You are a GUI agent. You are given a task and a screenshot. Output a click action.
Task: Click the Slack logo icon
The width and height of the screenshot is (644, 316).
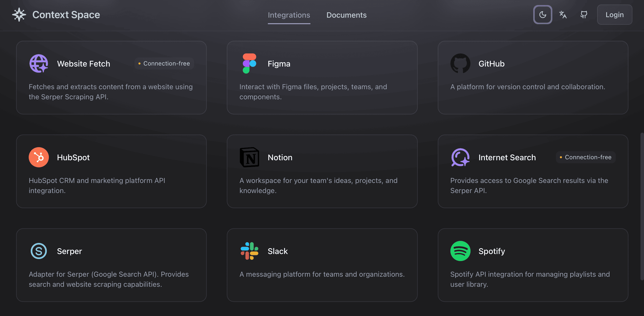coord(249,251)
